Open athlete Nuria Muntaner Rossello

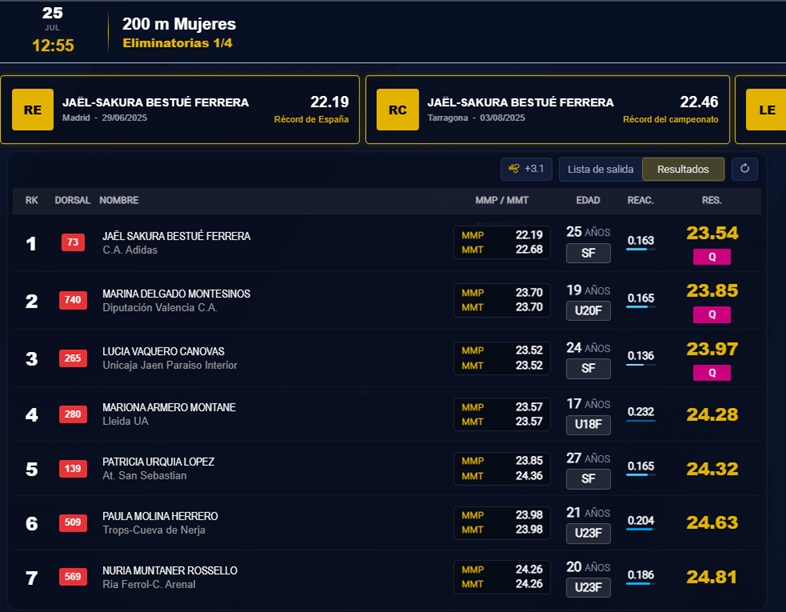170,570
